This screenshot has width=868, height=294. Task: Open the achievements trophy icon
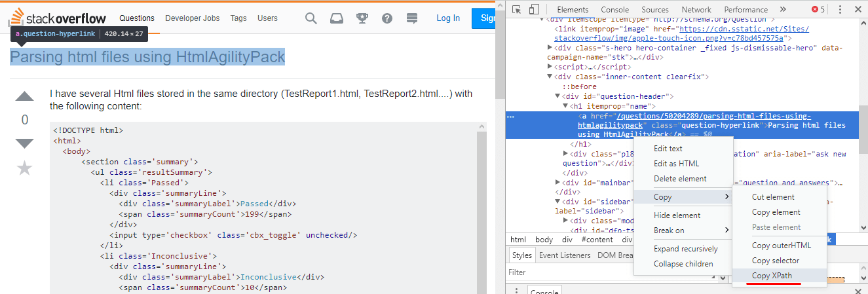361,18
